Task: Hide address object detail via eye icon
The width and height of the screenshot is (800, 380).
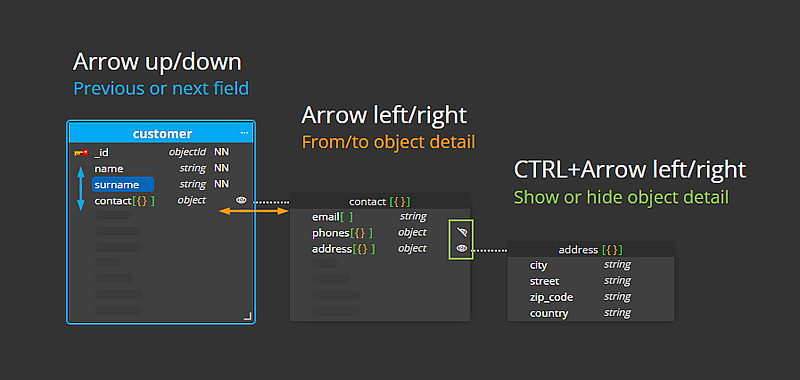Action: pyautogui.click(x=462, y=248)
